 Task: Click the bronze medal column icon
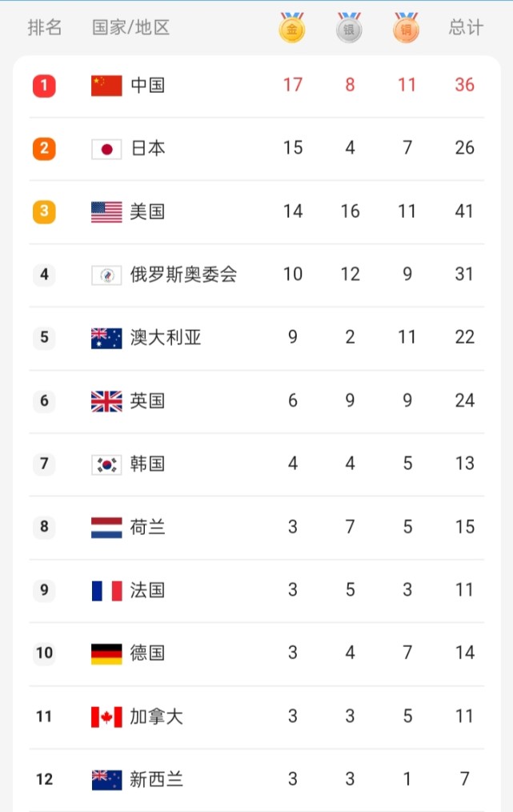tap(406, 28)
